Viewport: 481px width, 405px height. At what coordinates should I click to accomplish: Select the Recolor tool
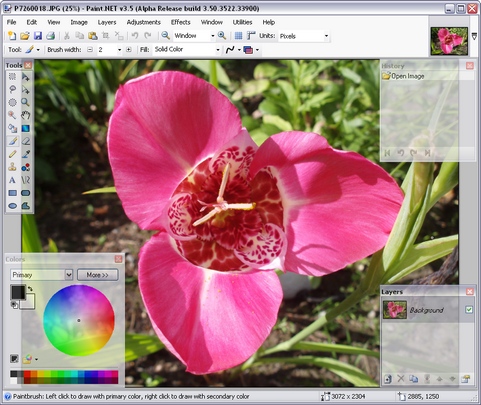click(x=25, y=167)
